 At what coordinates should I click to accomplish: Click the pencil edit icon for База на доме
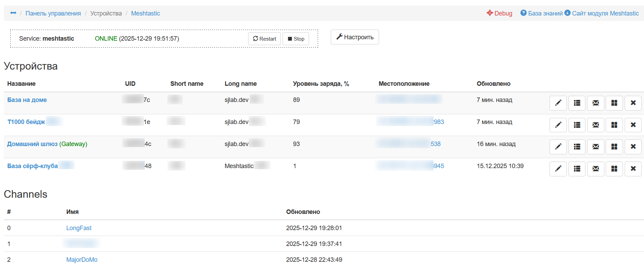coord(558,103)
